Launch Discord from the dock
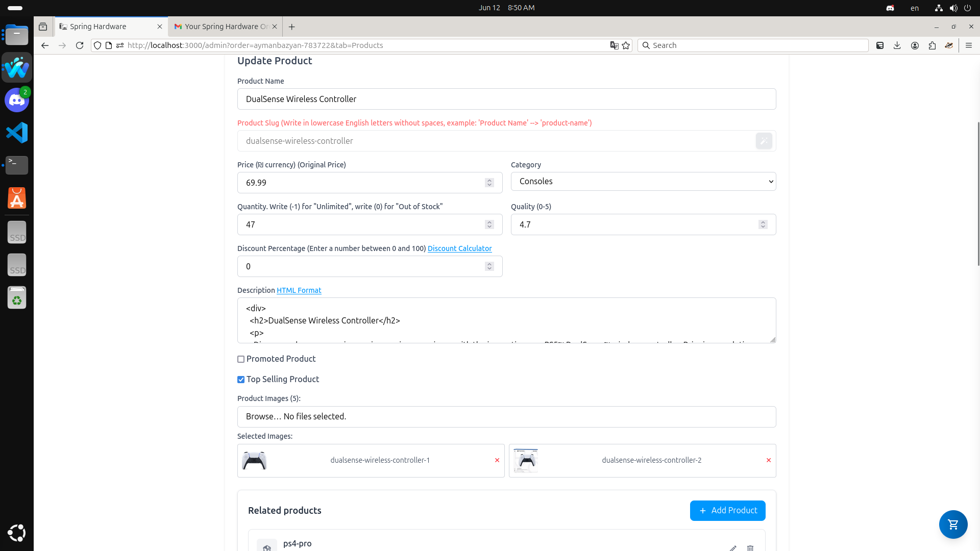 point(17,100)
